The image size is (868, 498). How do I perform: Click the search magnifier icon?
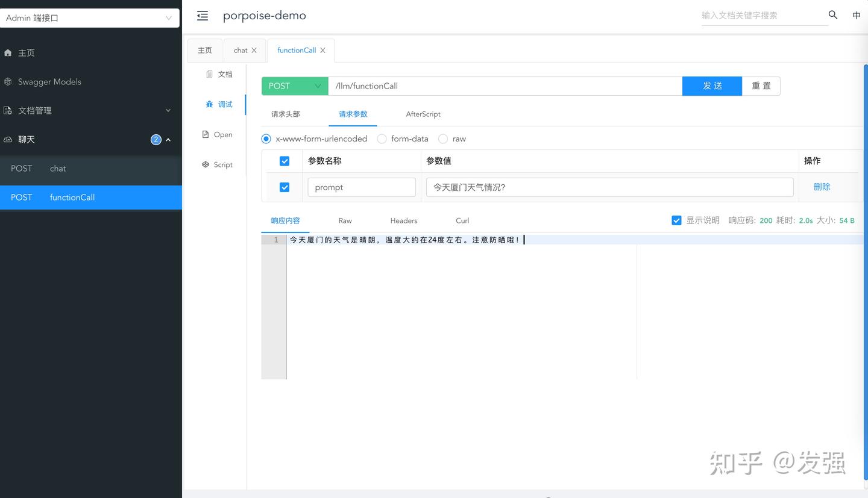[833, 15]
